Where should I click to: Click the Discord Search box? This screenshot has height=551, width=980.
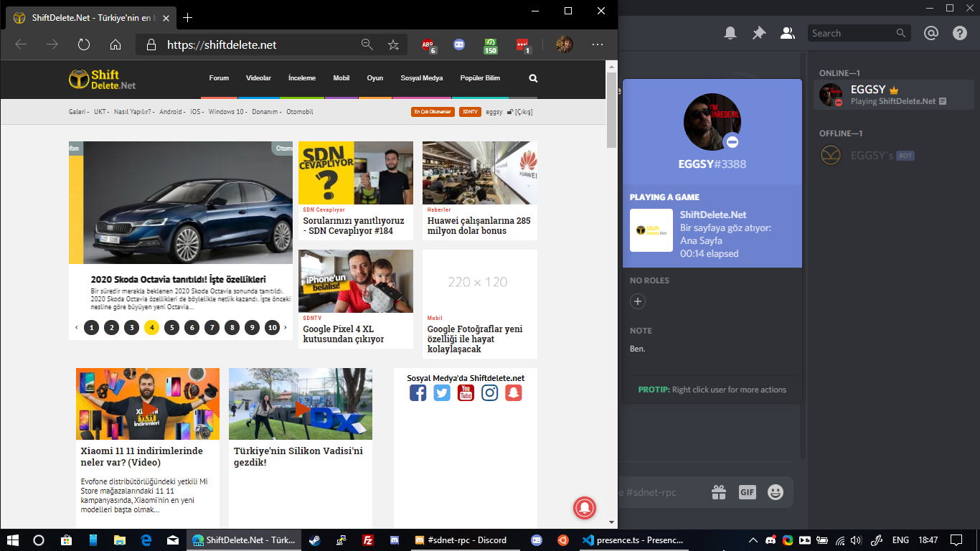(859, 33)
